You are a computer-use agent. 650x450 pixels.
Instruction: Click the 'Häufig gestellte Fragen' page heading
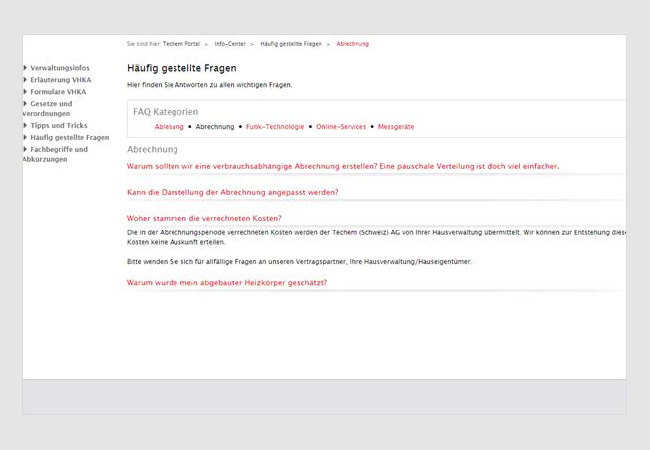(182, 68)
